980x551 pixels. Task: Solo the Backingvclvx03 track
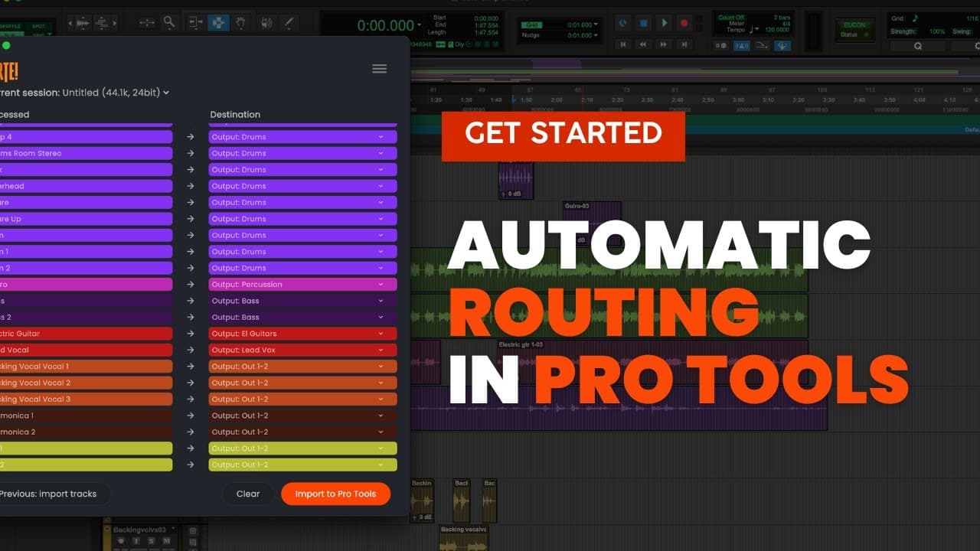click(152, 541)
